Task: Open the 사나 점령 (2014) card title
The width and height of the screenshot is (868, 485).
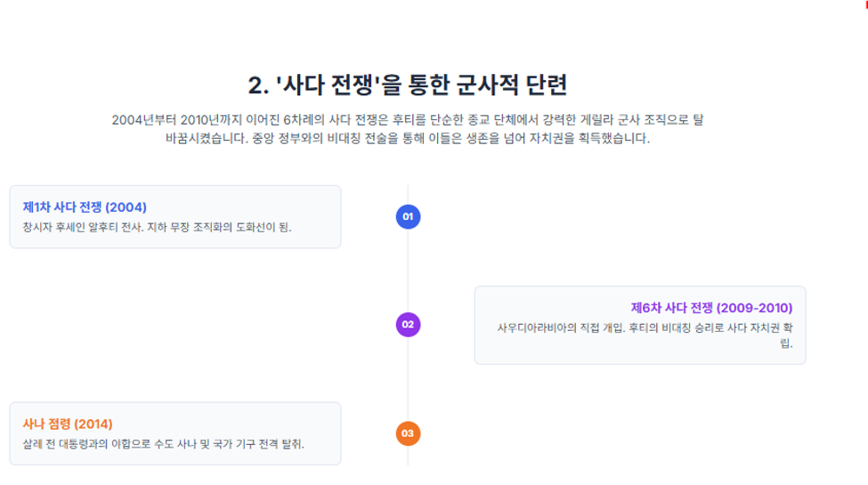Action: (x=68, y=424)
